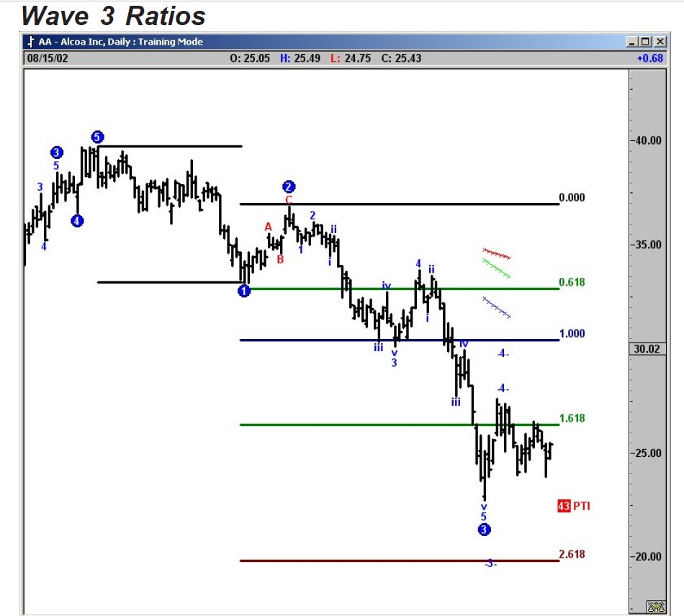The height and width of the screenshot is (616, 684).
Task: Select the circled wave 2 marker above C
Action: point(289,186)
